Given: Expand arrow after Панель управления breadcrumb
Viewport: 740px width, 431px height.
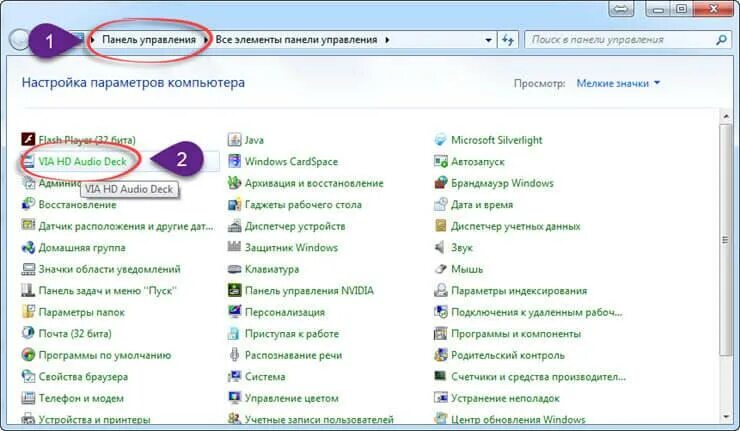Looking at the screenshot, I should 206,40.
